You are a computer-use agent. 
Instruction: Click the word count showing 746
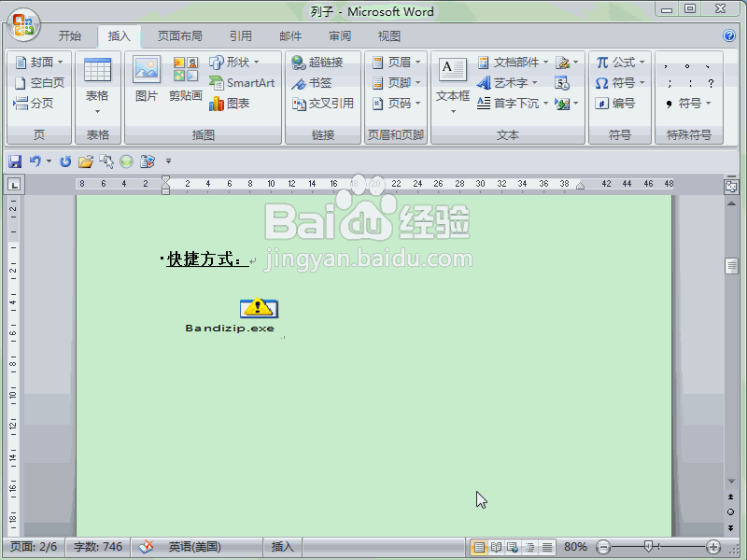(96, 548)
